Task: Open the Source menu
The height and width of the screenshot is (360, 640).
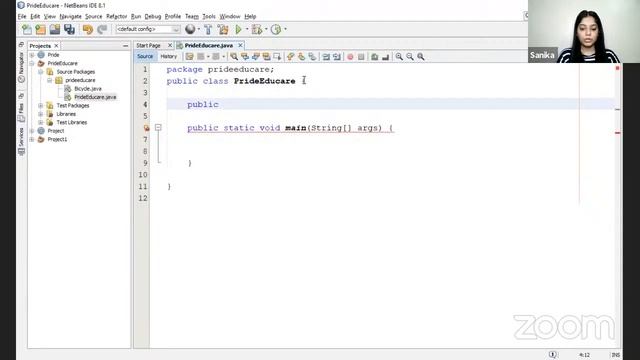Action: point(93,16)
